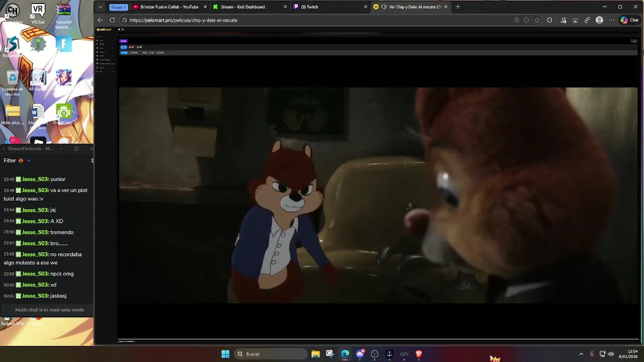Switch to Brinstar Fusion Collab YouTube tab
Viewport: 644px width, 362px height.
[169, 7]
